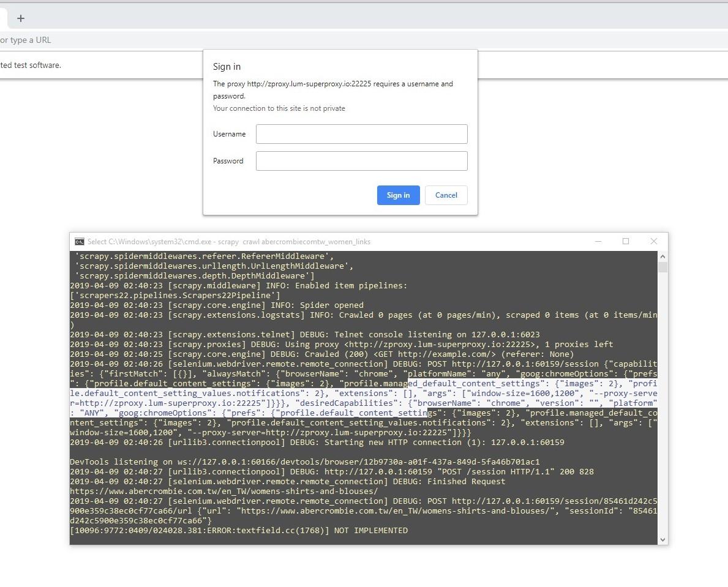Open a new browser tab
This screenshot has height=587, width=728.
tap(21, 18)
